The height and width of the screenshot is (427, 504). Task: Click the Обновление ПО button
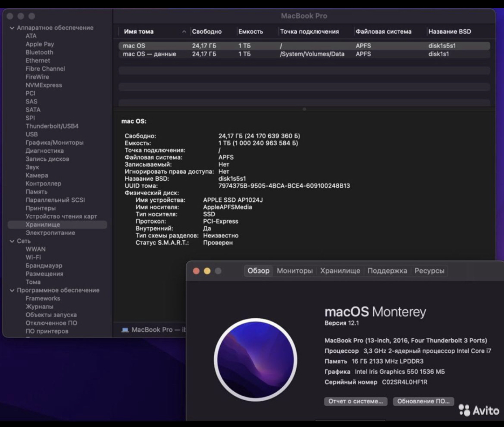point(423,401)
